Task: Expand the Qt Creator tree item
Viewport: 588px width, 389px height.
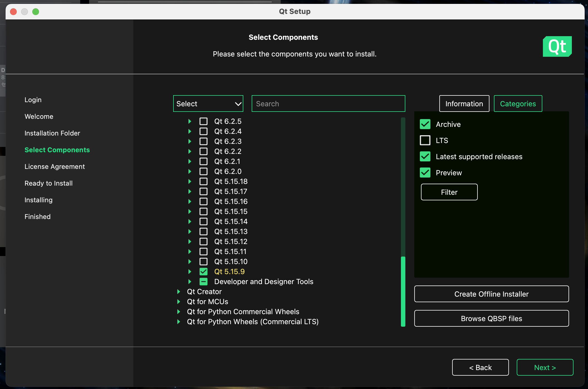Action: coord(179,291)
